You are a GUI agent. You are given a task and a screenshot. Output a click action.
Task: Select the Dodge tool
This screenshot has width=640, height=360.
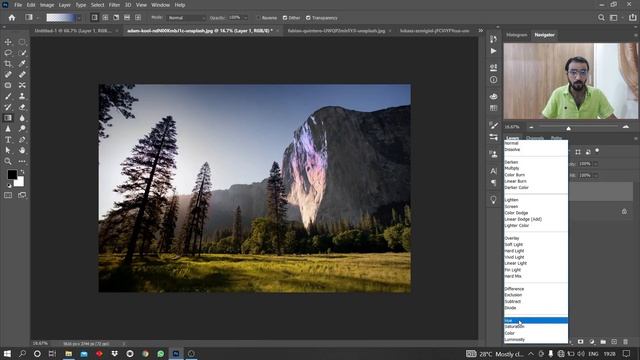click(22, 129)
